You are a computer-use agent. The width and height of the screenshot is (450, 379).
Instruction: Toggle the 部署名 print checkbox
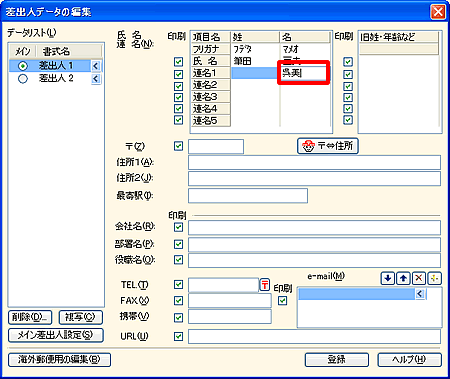pyautogui.click(x=179, y=244)
